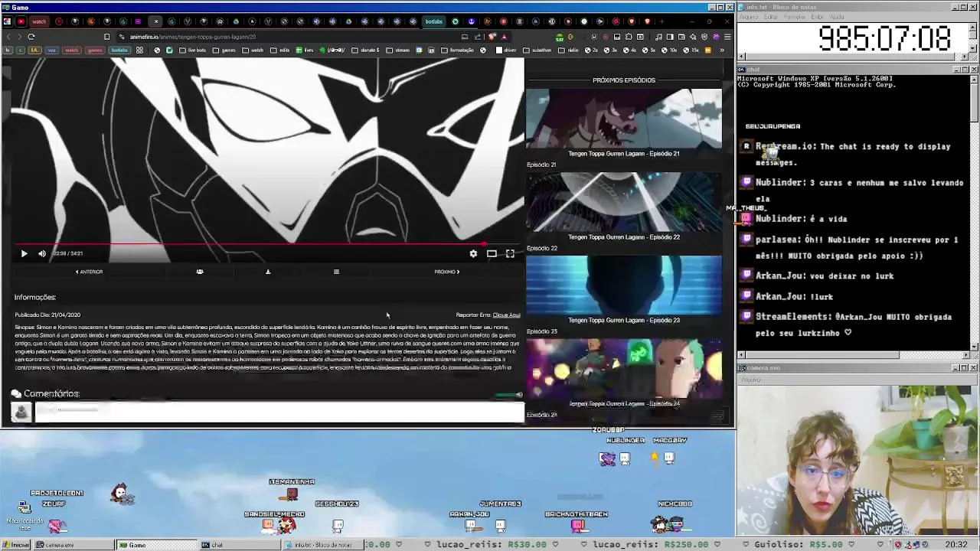
Task: Reload the browser page
Action: (x=31, y=37)
